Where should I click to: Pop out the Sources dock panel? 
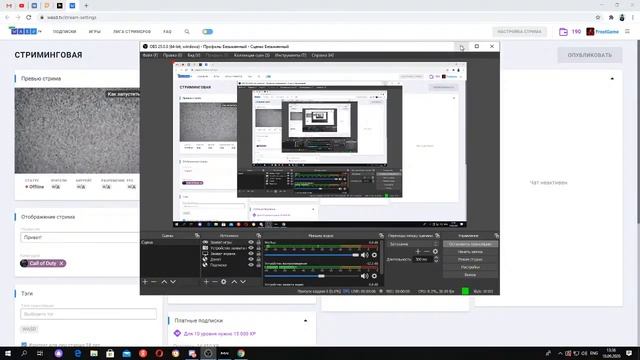(258, 236)
